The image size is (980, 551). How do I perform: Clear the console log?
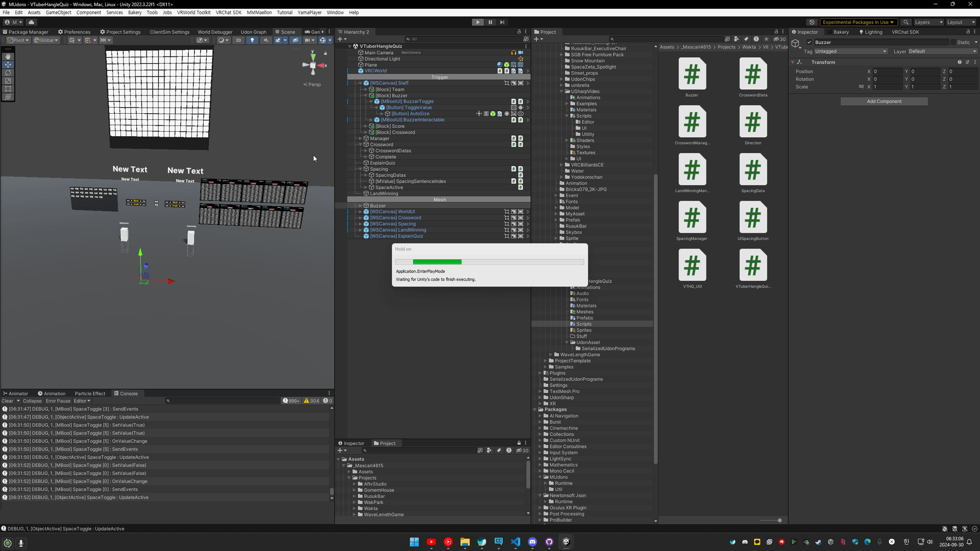tap(7, 401)
